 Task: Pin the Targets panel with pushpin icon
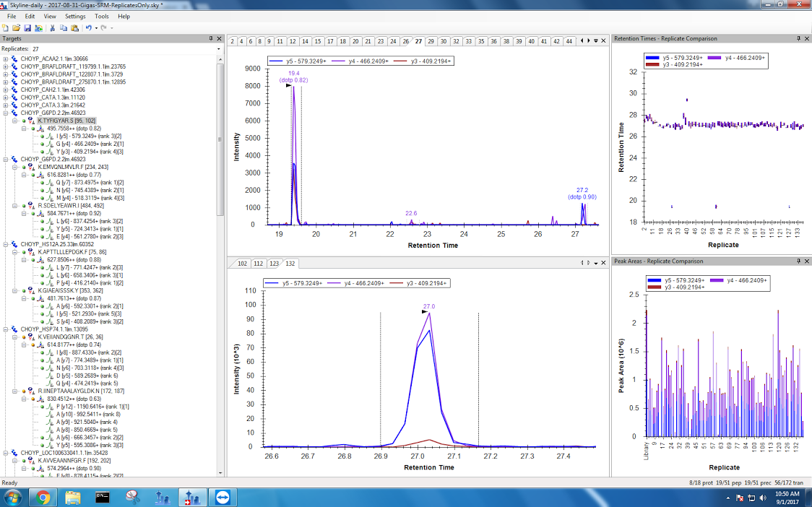(x=211, y=38)
